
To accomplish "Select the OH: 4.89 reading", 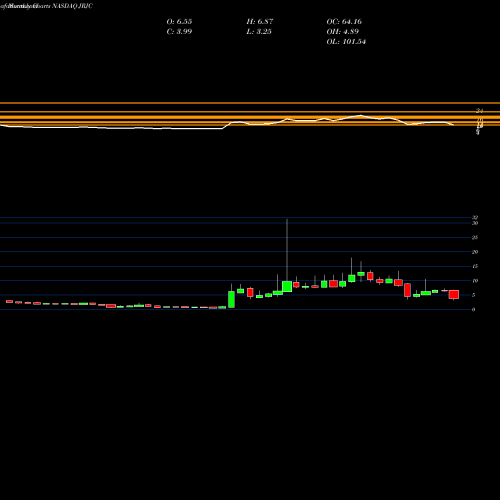I will coord(343,32).
